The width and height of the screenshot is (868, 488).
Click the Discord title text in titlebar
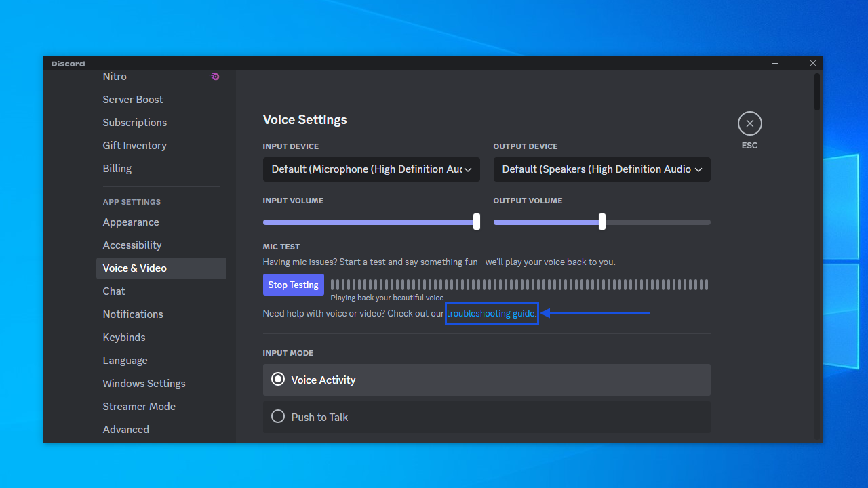(68, 64)
